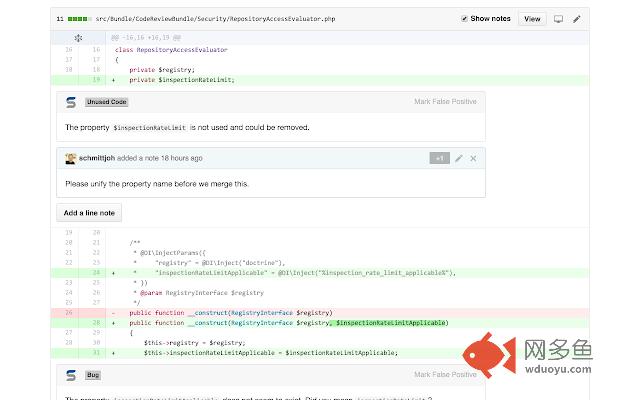Viewport: 640px width, 400px height.
Task: Click the file path RepositoryAccessEvaluator.php
Action: pyautogui.click(x=215, y=19)
